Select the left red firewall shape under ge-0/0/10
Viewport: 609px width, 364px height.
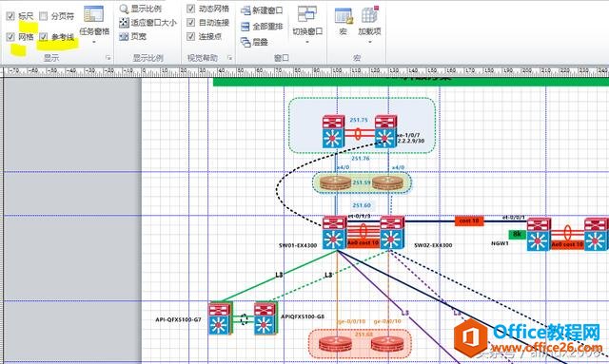(x=335, y=344)
